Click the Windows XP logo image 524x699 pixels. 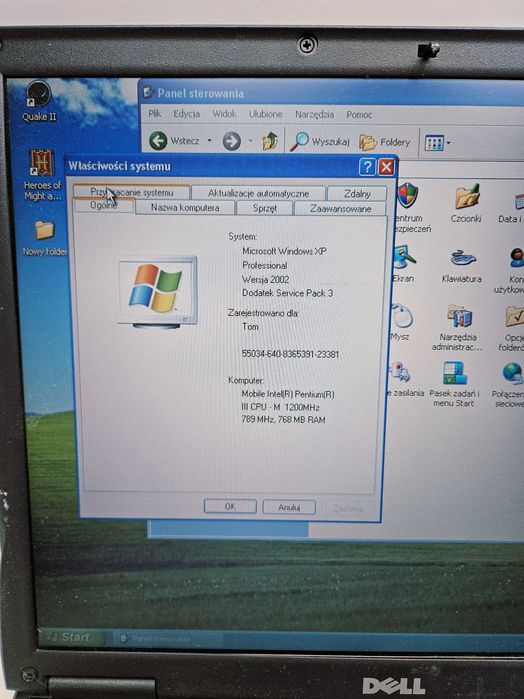pos(157,292)
